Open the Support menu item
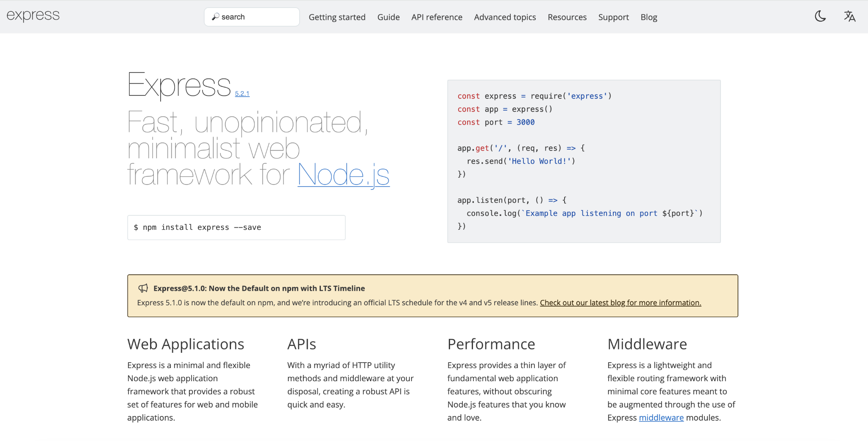Image resolution: width=868 pixels, height=441 pixels. click(x=613, y=17)
